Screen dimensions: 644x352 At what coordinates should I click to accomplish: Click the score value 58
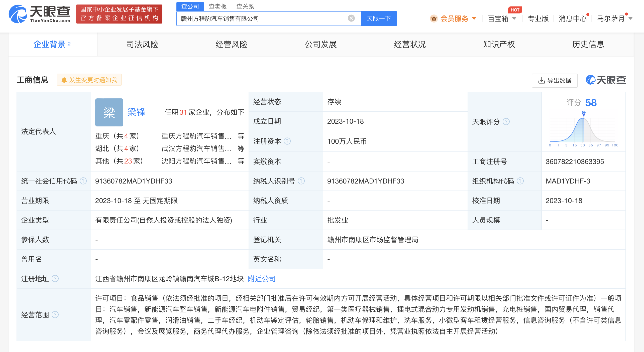pyautogui.click(x=591, y=103)
